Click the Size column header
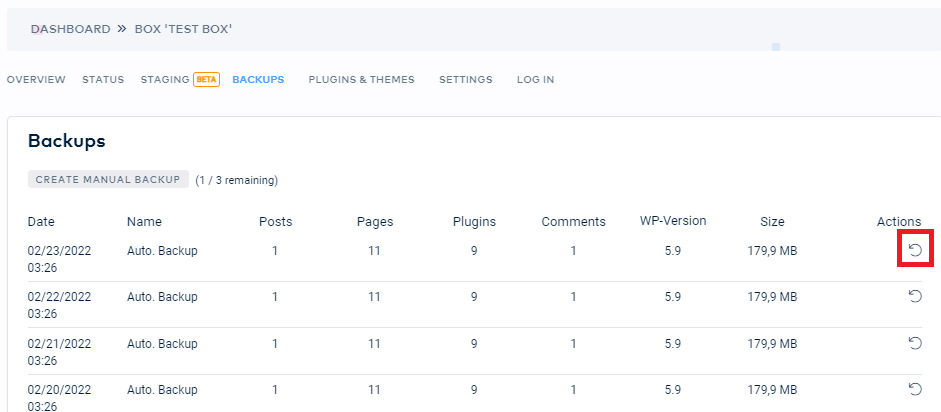This screenshot has width=941, height=412. tap(772, 222)
